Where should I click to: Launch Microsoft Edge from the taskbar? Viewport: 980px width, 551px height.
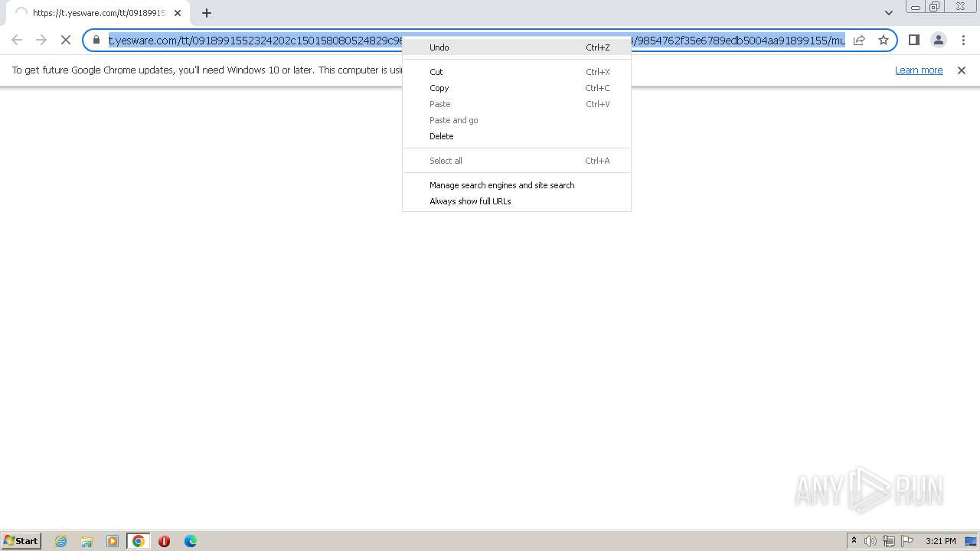[x=191, y=541]
